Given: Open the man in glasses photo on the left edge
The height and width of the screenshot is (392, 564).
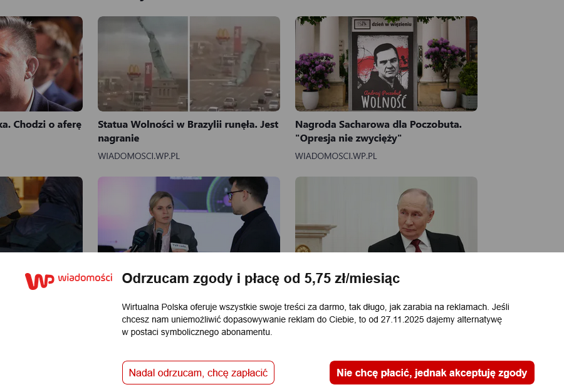Looking at the screenshot, I should tap(41, 64).
